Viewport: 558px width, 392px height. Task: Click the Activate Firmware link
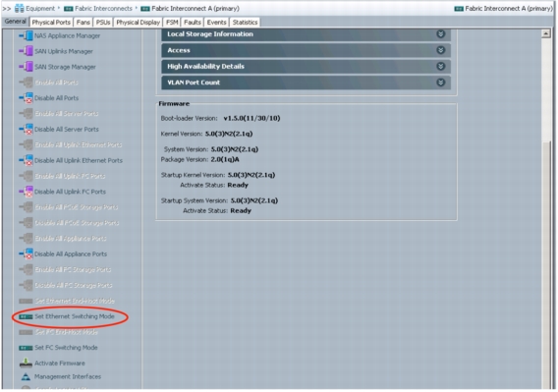[60, 364]
